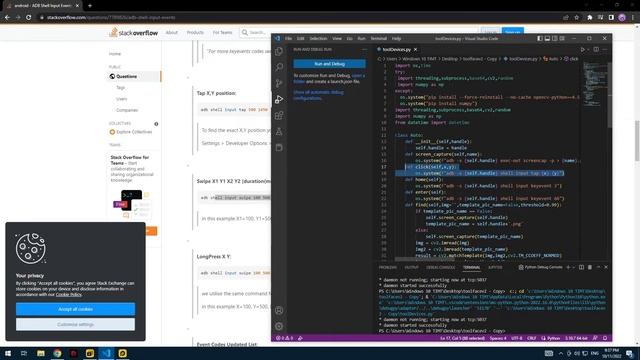This screenshot has height=360, width=640.
Task: Open launch profile dropdown next to new terminal
Action: [x=573, y=267]
